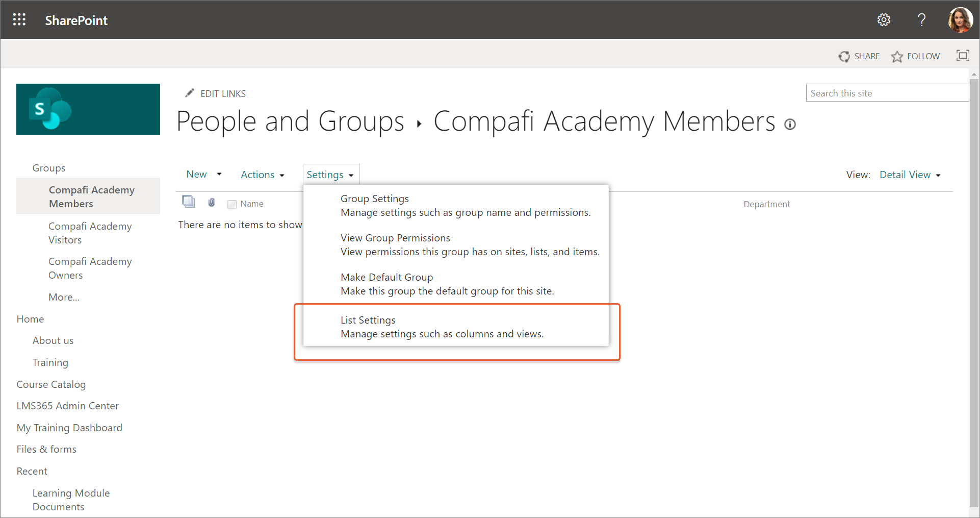980x518 pixels.
Task: Select List Settings from the menu
Action: click(368, 320)
